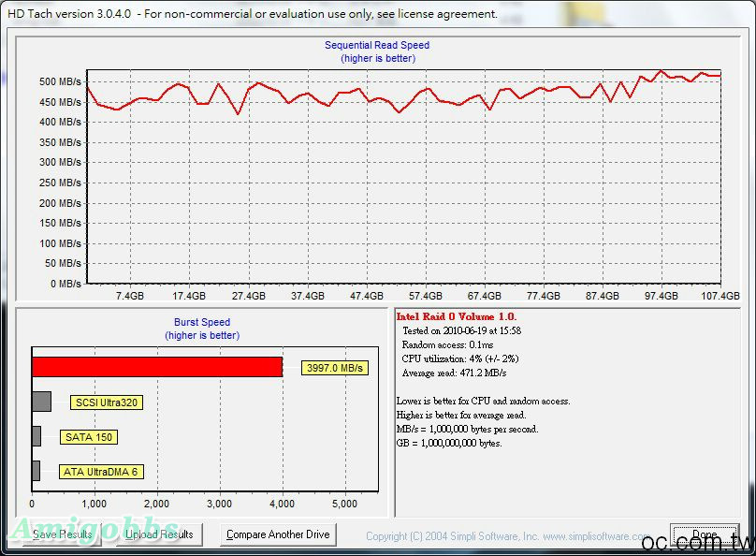Screen dimensions: 756x556
Task: Select the SCSI Ultra320 gray bar
Action: pos(41,402)
